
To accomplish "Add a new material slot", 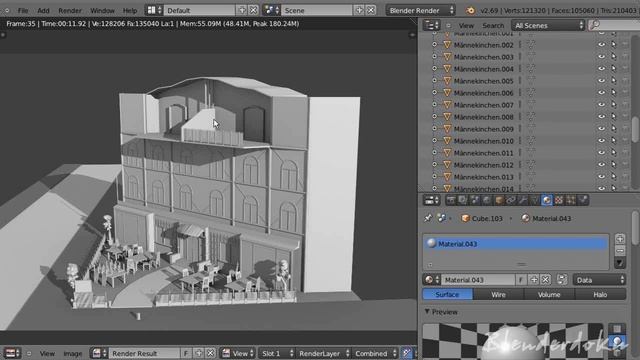I will coord(620,239).
